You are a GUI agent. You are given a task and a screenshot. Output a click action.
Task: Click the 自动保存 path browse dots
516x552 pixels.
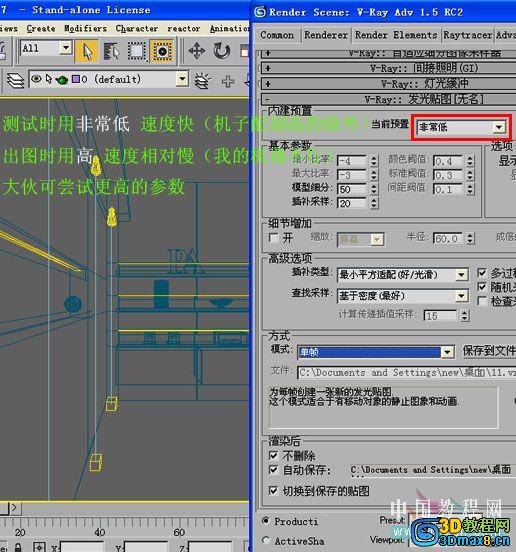click(x=357, y=476)
